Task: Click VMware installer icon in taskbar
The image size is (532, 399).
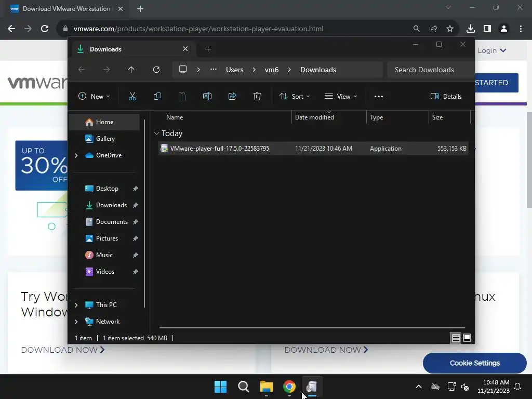Action: 312,387
